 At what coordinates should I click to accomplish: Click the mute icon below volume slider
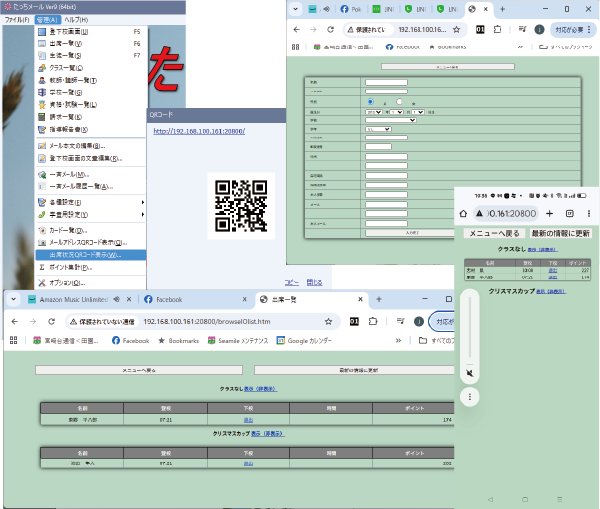pos(469,373)
